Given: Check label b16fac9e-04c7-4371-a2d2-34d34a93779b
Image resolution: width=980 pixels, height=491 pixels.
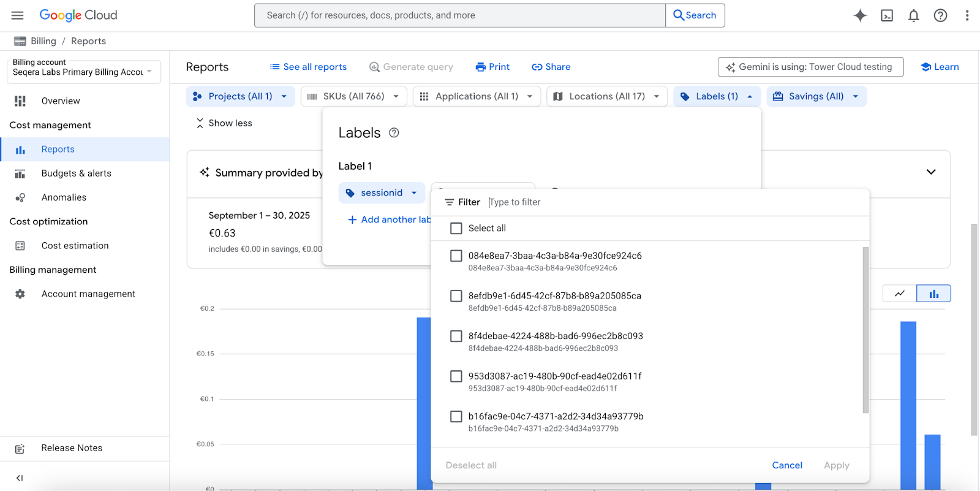Looking at the screenshot, I should coord(456,416).
